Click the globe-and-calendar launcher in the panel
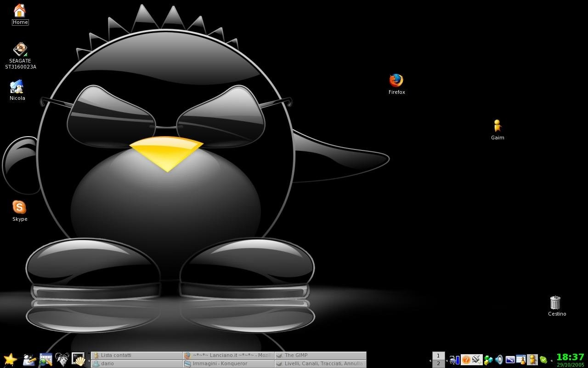This screenshot has width=588, height=368. pyautogui.click(x=45, y=359)
